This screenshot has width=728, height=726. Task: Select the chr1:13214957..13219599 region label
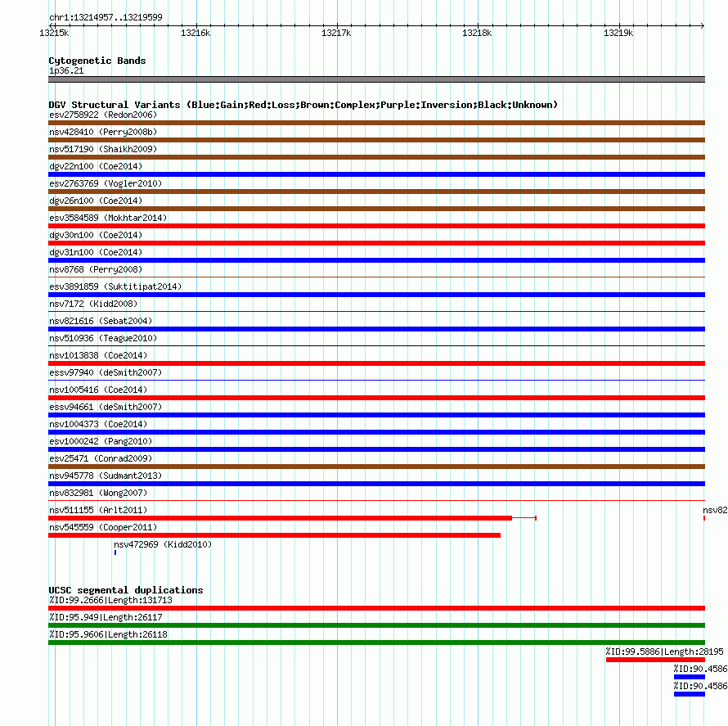tap(106, 18)
